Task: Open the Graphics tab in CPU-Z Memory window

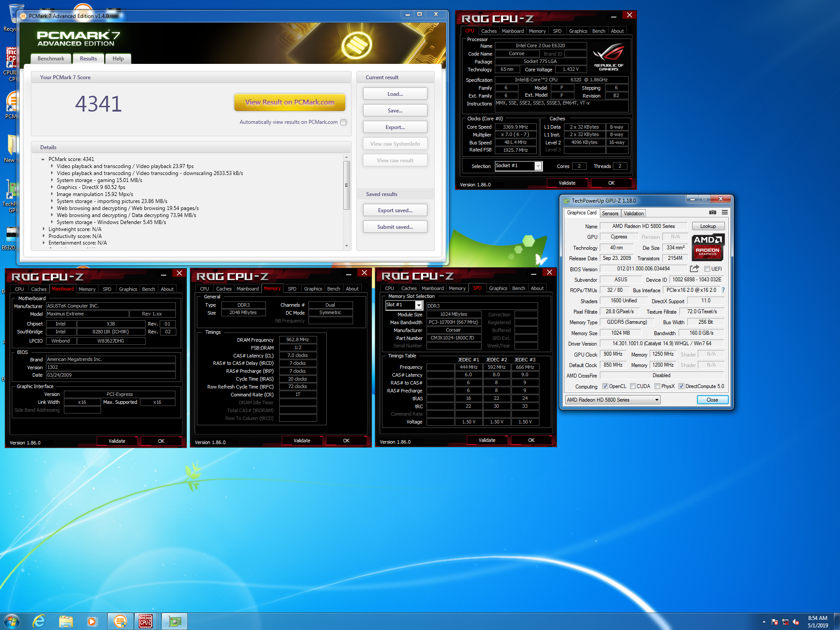Action: tap(313, 289)
